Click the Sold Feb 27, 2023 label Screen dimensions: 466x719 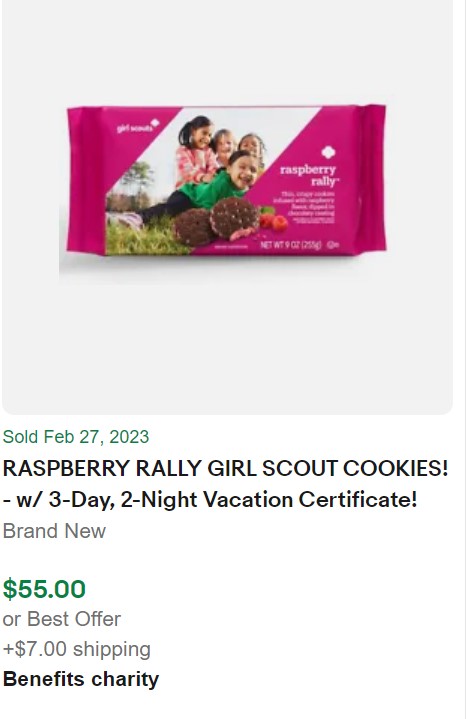coord(76,437)
